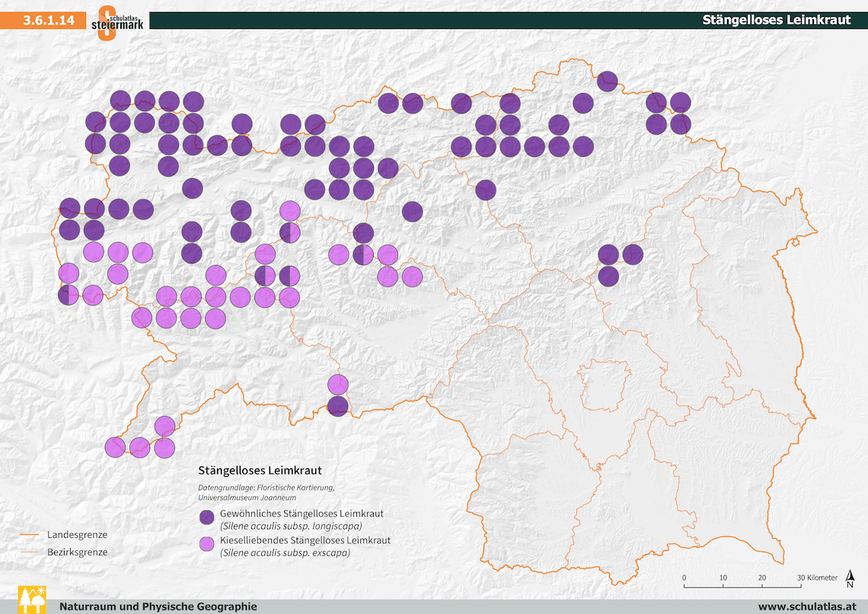This screenshot has width=868, height=614.
Task: Click the light purple marker above southern border marker
Action: point(338,384)
